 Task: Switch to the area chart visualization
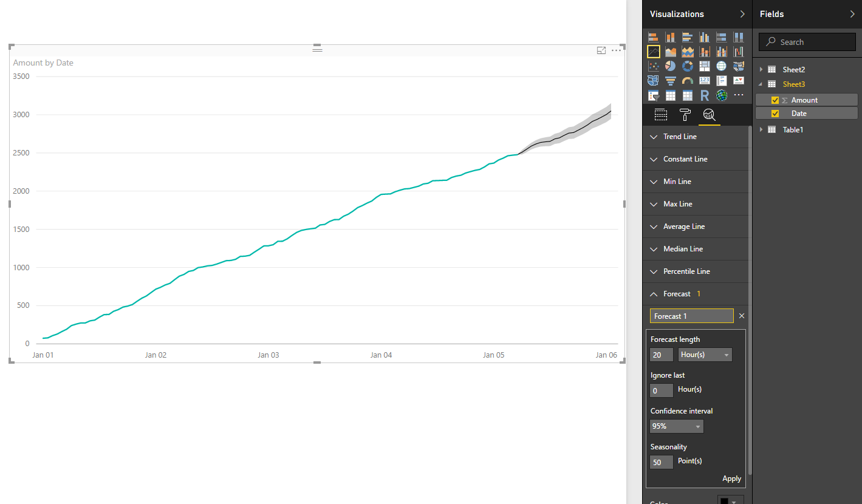[x=671, y=52]
